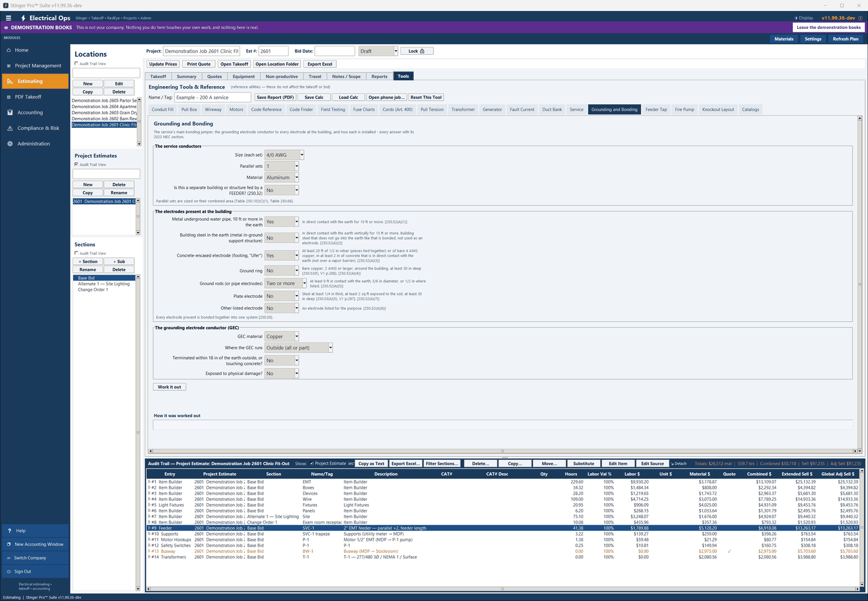This screenshot has height=601, width=868.
Task: Open the Summary tab
Action: [x=186, y=76]
